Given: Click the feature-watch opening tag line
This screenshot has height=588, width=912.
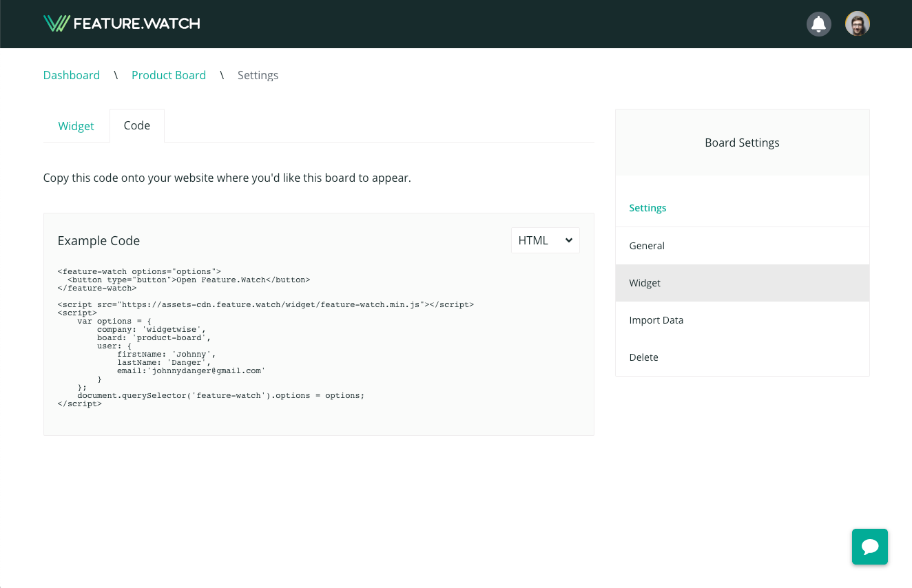Looking at the screenshot, I should 139,271.
